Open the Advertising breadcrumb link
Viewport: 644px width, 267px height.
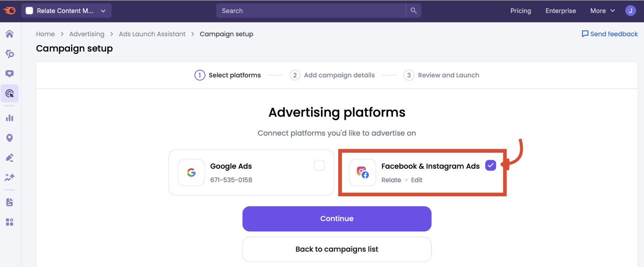point(87,34)
